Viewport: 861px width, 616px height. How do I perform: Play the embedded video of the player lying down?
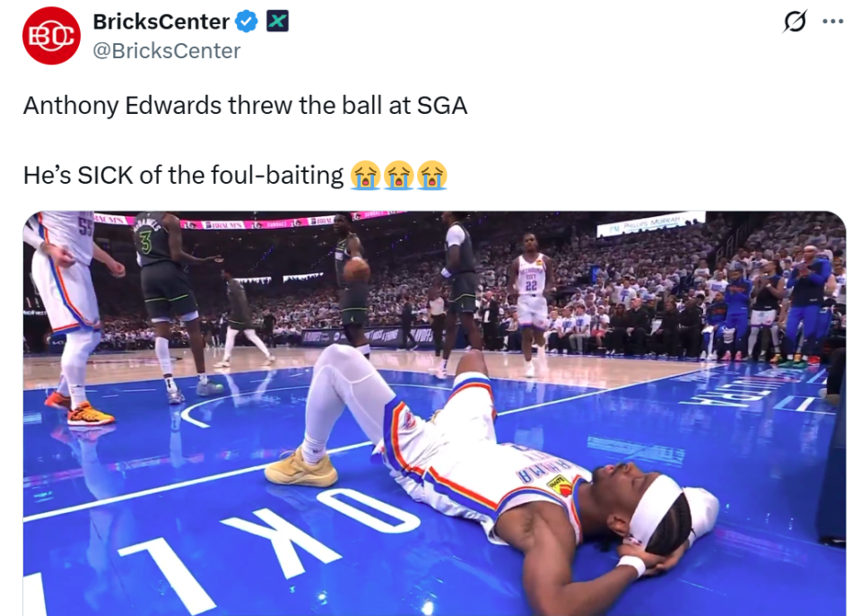(434, 413)
